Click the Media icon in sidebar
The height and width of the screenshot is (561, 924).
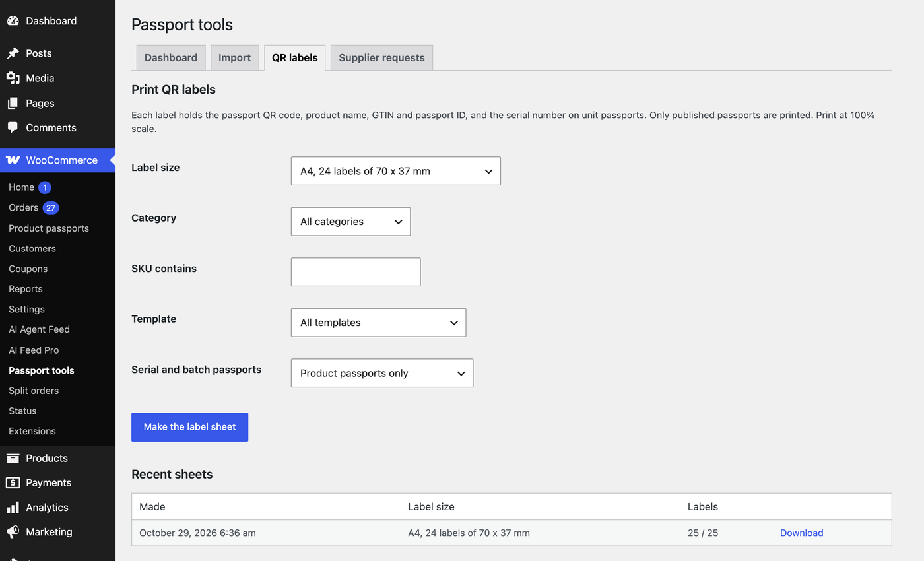13,78
